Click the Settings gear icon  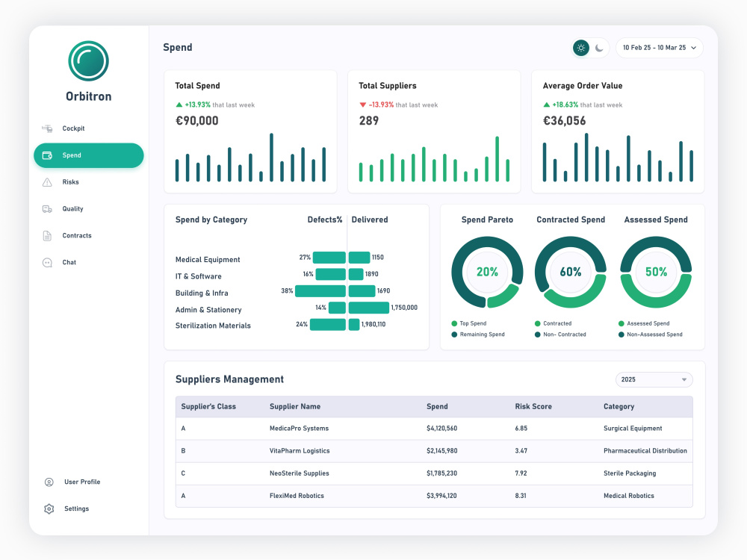coord(49,508)
